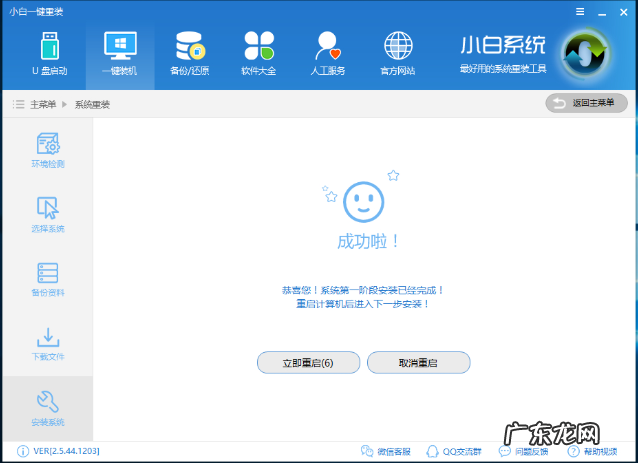Select the 下载文件 download files step

tap(48, 344)
